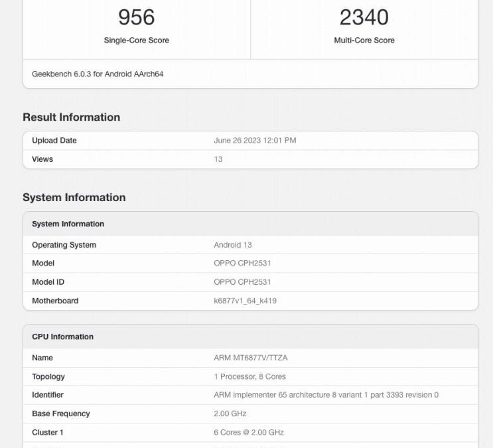
Task: Click the ARM implementer 65 identifier value
Action: (x=326, y=395)
